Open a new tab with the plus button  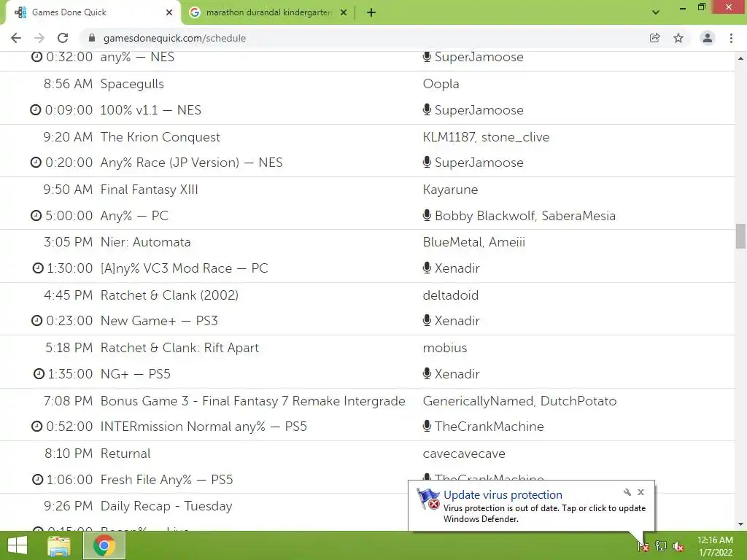(x=371, y=13)
